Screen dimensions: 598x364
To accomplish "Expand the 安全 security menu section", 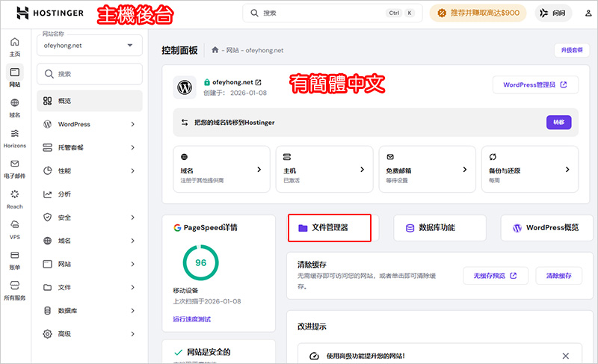I will tap(89, 218).
